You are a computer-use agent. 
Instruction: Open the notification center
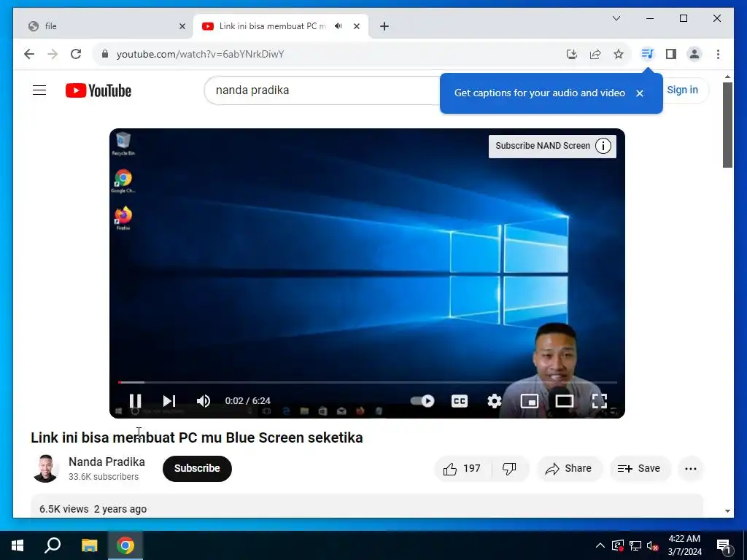724,546
